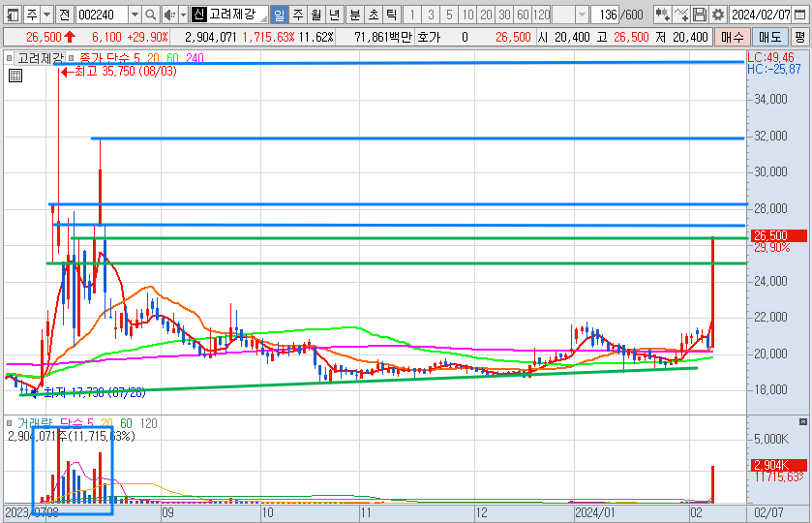
Task: Click the LC:49.46 indicator text
Action: pyautogui.click(x=770, y=57)
